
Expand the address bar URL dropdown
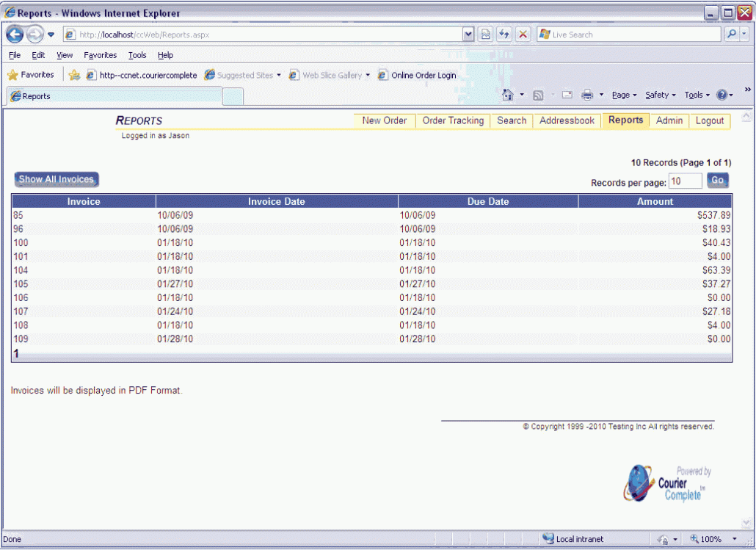coord(468,35)
